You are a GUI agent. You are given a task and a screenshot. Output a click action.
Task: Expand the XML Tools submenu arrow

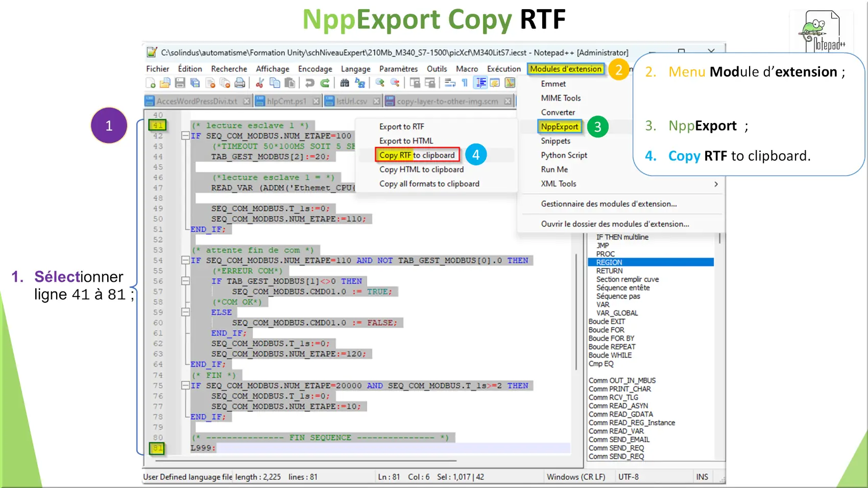click(716, 184)
